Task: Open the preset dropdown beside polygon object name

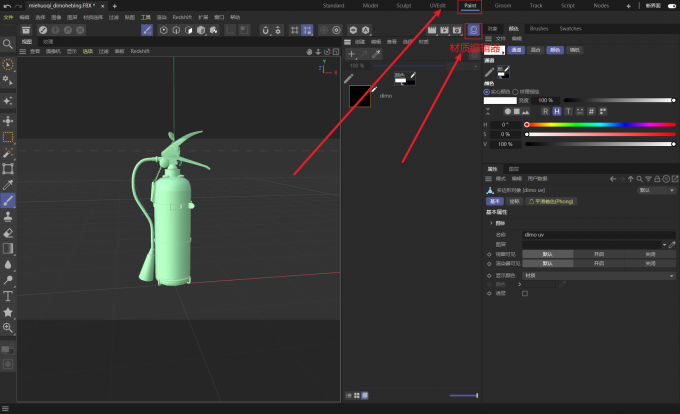Action: coord(657,190)
